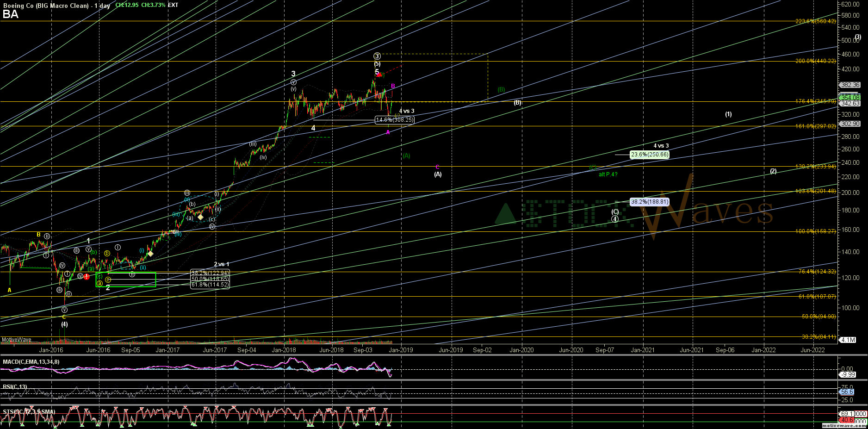Click the red 40.6 stochastic value tag
The height and width of the screenshot is (429, 868).
847,420
